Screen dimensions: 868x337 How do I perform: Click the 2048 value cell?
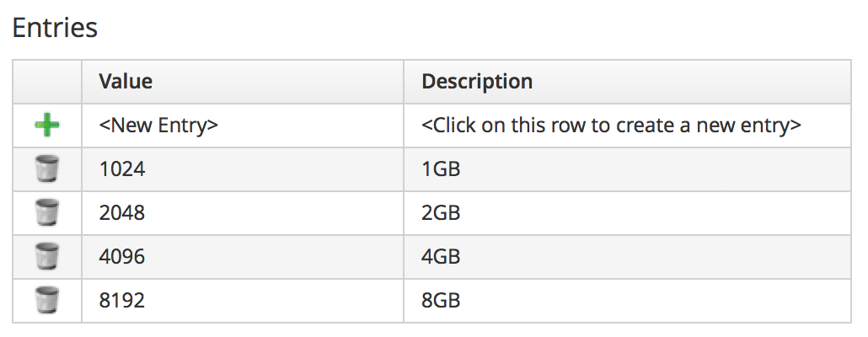click(x=122, y=213)
